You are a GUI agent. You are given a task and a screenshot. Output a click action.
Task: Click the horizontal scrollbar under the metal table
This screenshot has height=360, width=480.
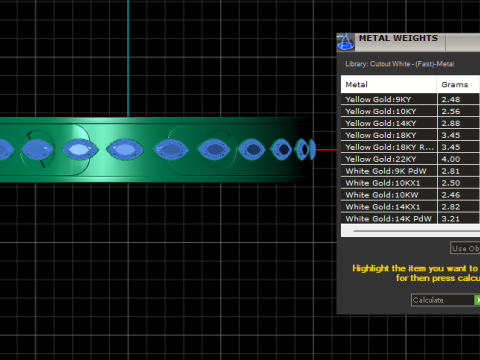[x=411, y=231]
